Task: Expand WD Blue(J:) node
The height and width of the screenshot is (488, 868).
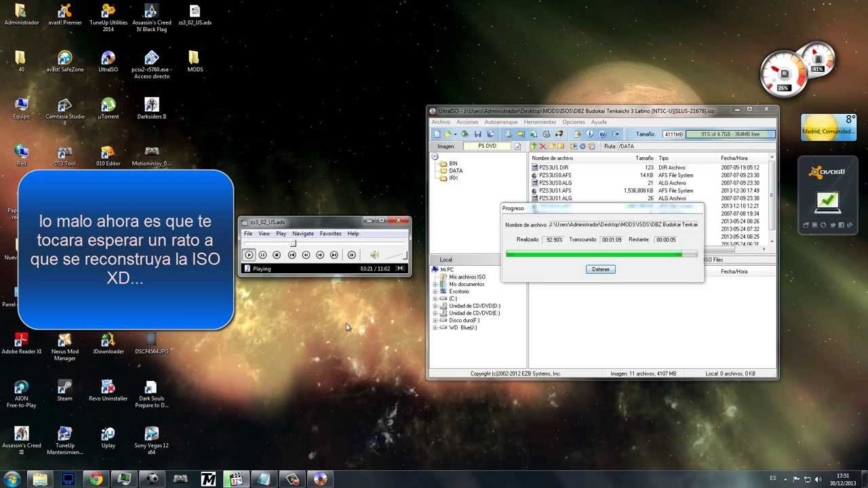Action: tap(435, 327)
